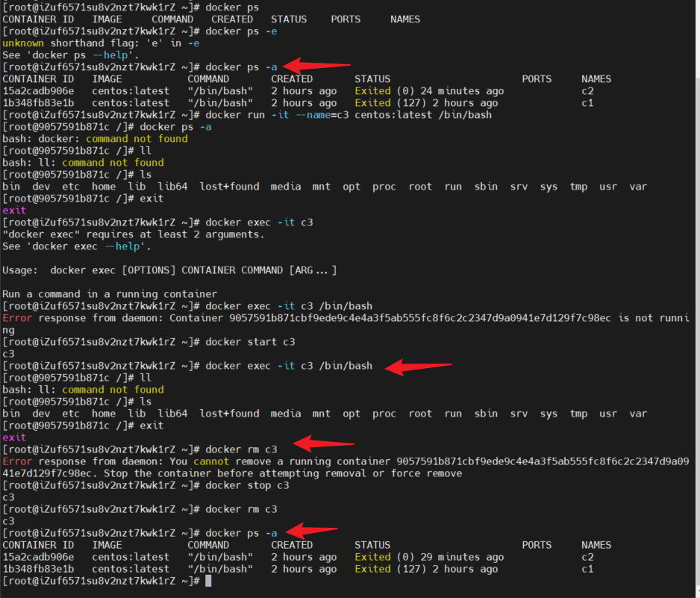The image size is (700, 598).
Task: Click the 'docker ps -e' command text
Action: pyautogui.click(x=241, y=31)
